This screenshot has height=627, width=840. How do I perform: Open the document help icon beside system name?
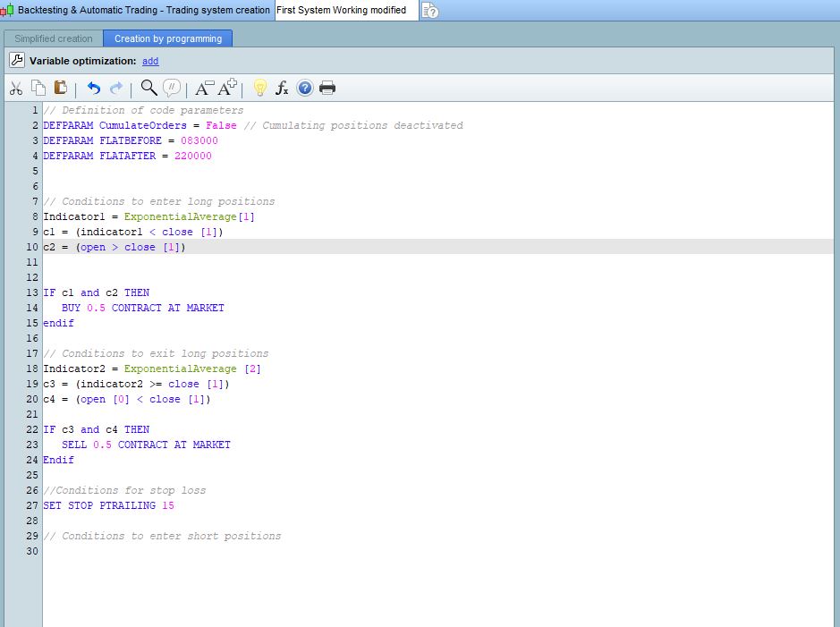pos(429,11)
